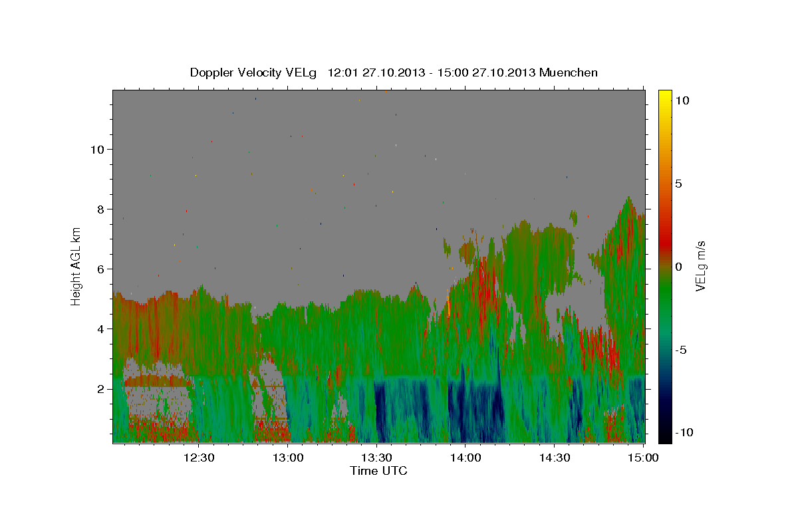Click the 13:00 time axis tick label
798x532 pixels.
(x=288, y=458)
